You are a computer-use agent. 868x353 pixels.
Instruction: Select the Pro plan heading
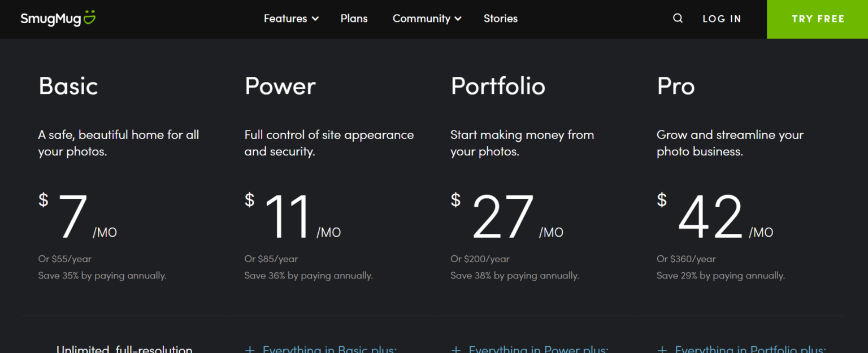click(676, 86)
